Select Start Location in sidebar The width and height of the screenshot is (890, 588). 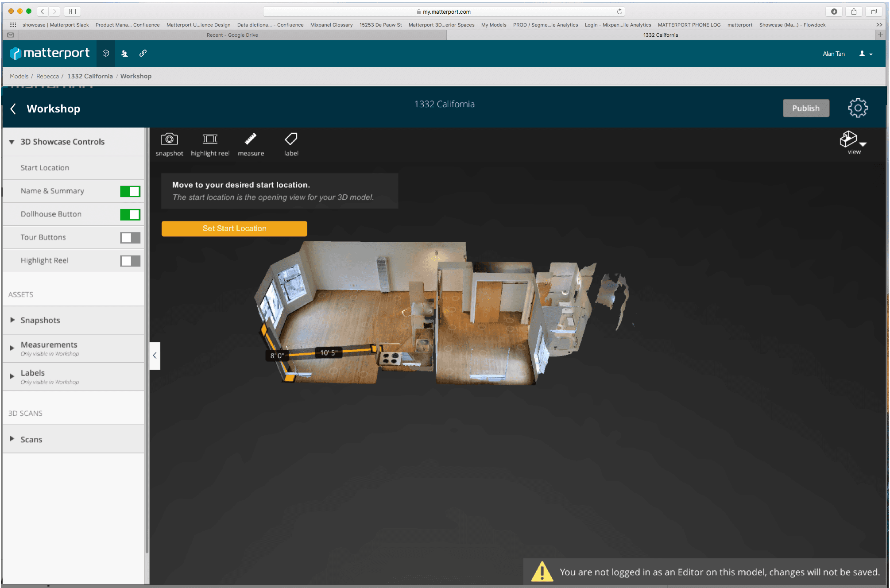click(x=73, y=168)
